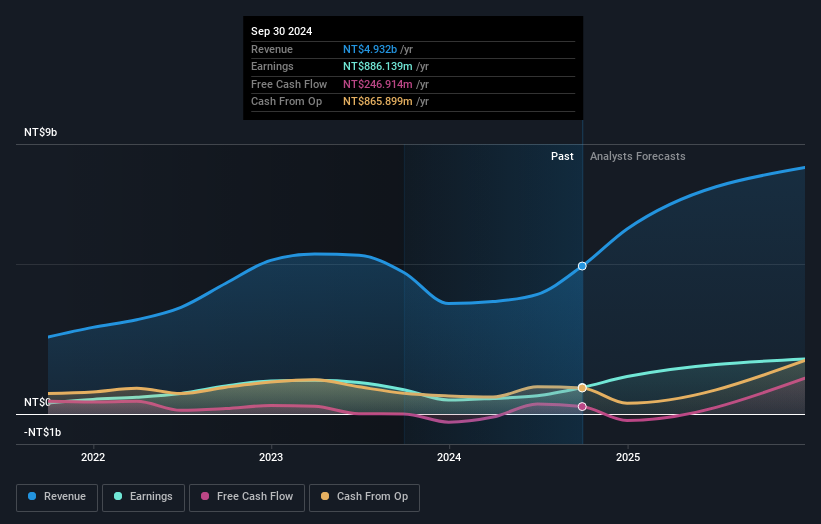Click the Sep 30 2024 tooltip date
The height and width of the screenshot is (524, 821).
(281, 31)
